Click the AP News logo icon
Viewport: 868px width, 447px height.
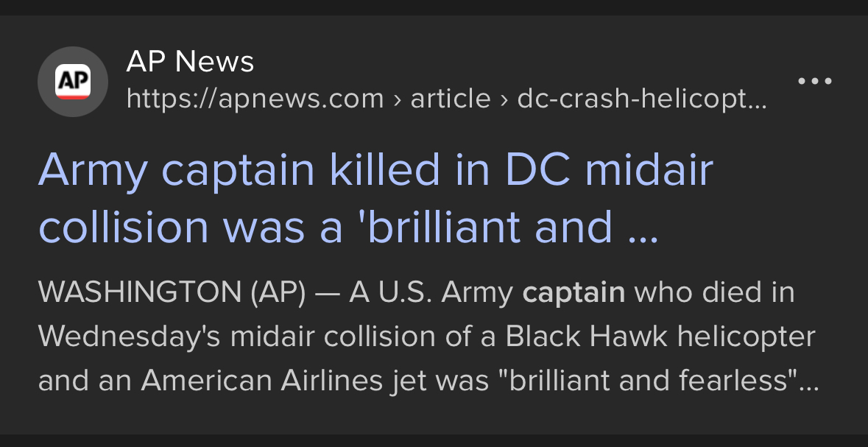(x=73, y=81)
